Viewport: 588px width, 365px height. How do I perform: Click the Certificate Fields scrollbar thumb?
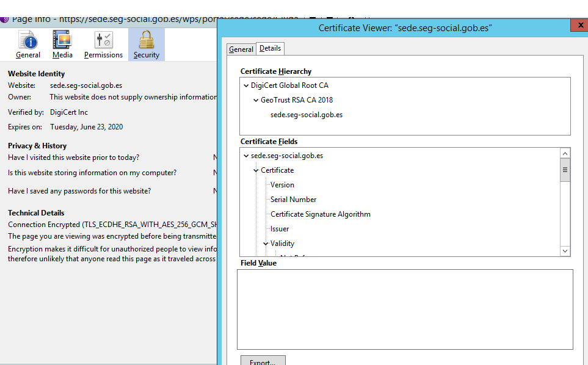coord(565,170)
